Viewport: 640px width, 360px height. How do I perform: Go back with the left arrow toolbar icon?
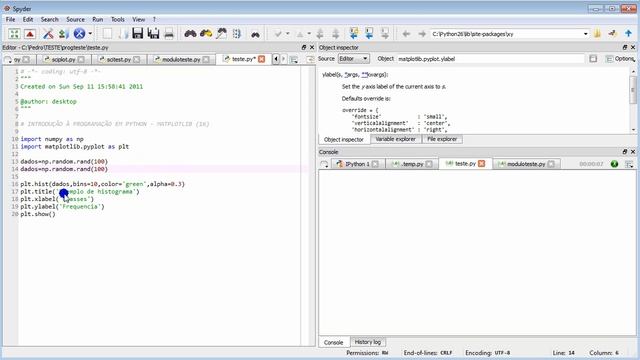(406, 34)
